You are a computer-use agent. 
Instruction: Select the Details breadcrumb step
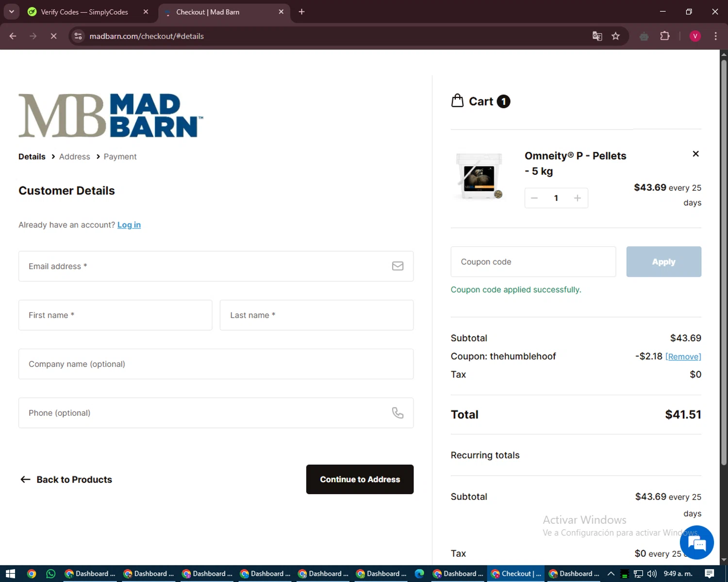[x=32, y=157]
